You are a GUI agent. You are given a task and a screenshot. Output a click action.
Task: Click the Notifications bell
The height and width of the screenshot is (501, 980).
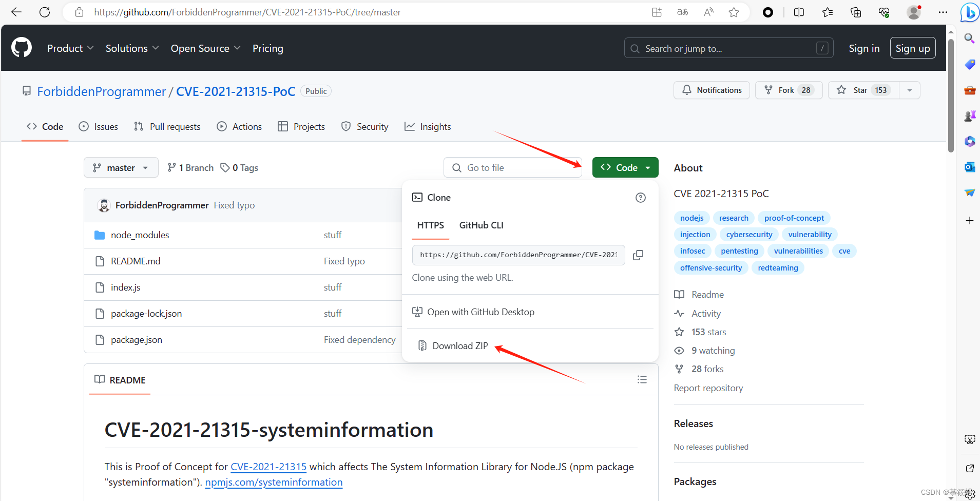[x=712, y=90]
